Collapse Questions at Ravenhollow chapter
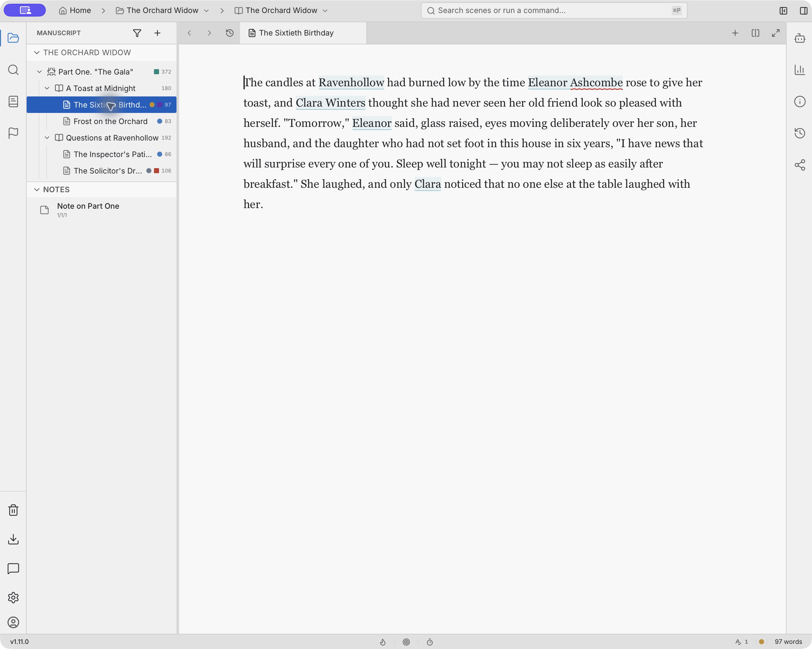The image size is (812, 649). [47, 138]
